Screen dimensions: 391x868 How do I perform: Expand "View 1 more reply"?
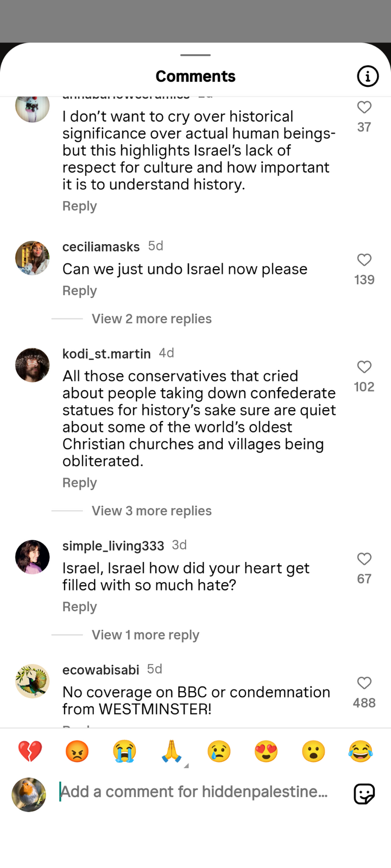(145, 635)
